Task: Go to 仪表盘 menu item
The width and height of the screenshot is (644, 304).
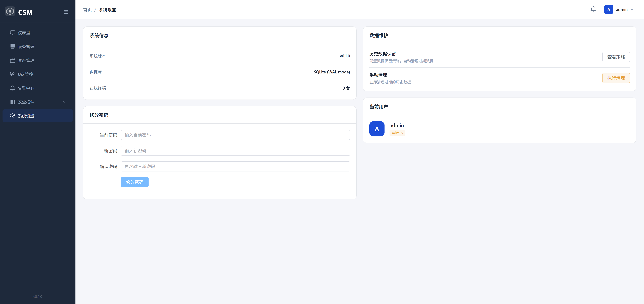Action: coord(24,33)
